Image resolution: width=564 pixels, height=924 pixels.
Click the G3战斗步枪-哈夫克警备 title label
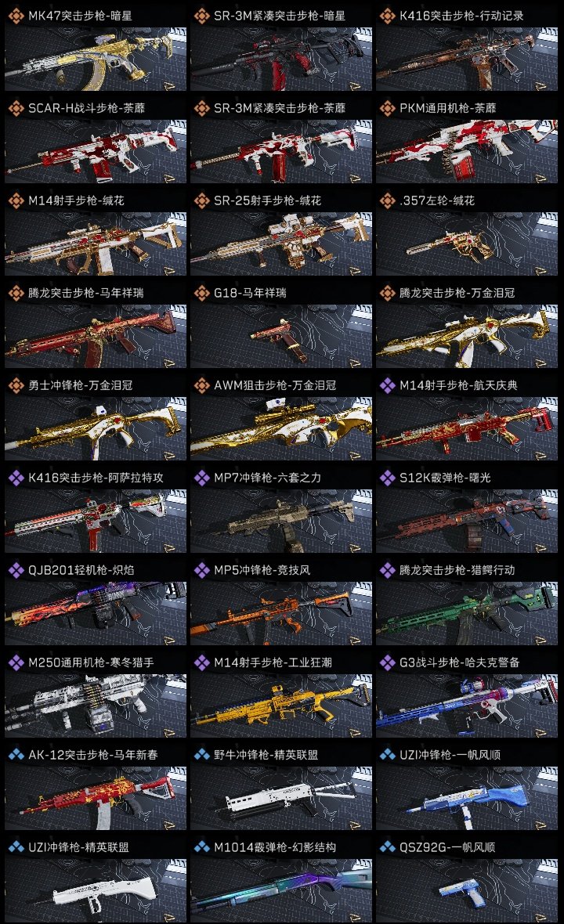[x=460, y=663]
